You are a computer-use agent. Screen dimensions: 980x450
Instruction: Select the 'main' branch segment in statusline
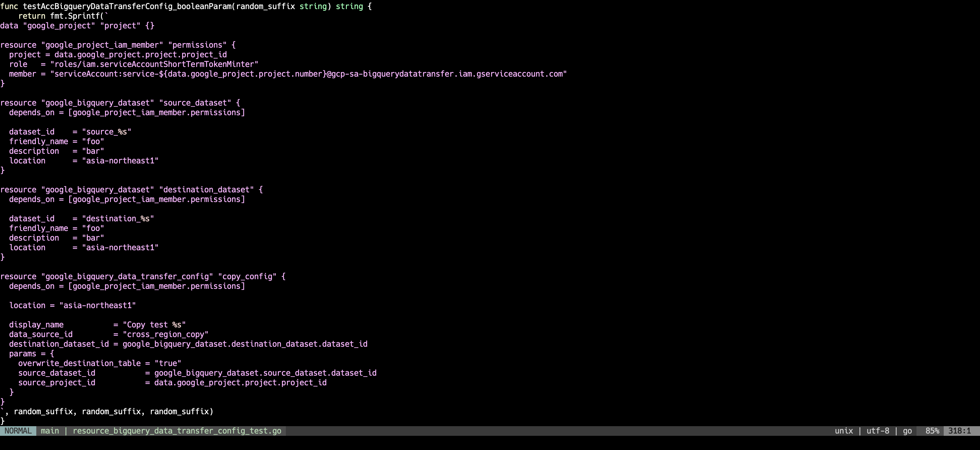(50, 431)
